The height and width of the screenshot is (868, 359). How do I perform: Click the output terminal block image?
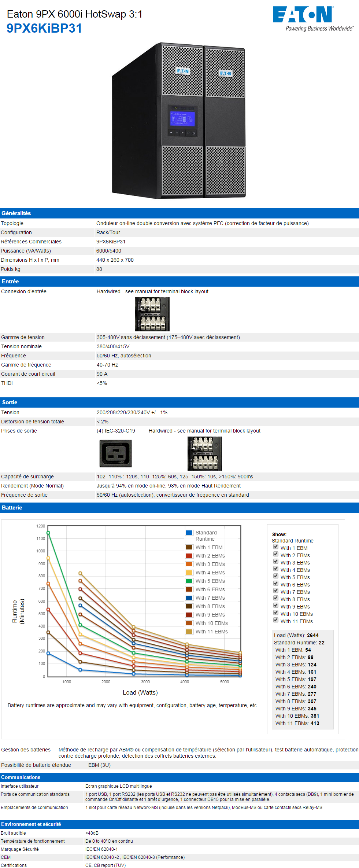205,454
